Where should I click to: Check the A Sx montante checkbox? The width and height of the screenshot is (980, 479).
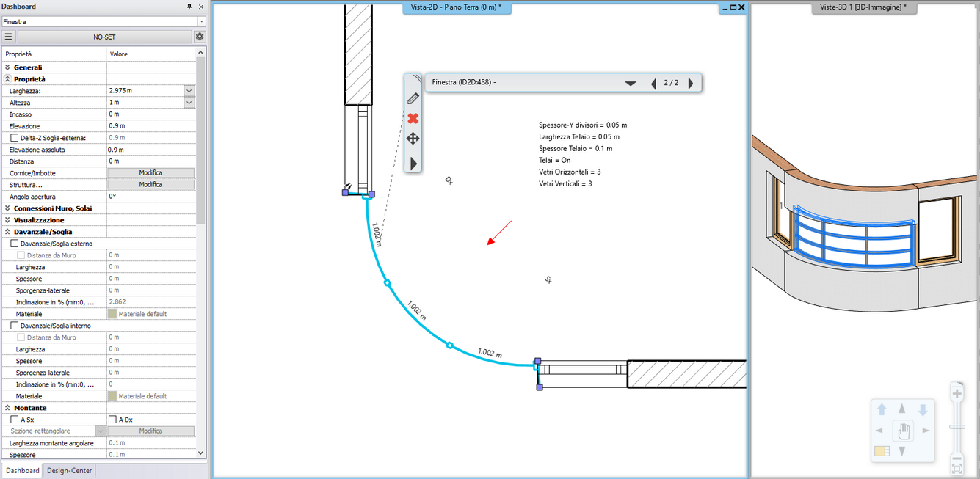click(x=15, y=420)
